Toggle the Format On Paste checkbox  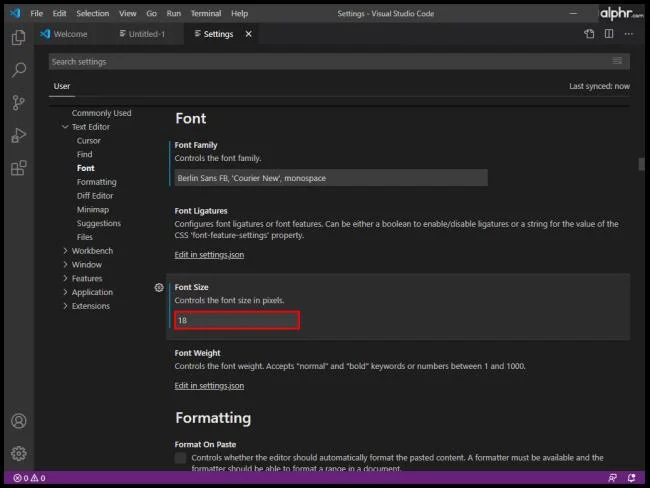tap(180, 458)
